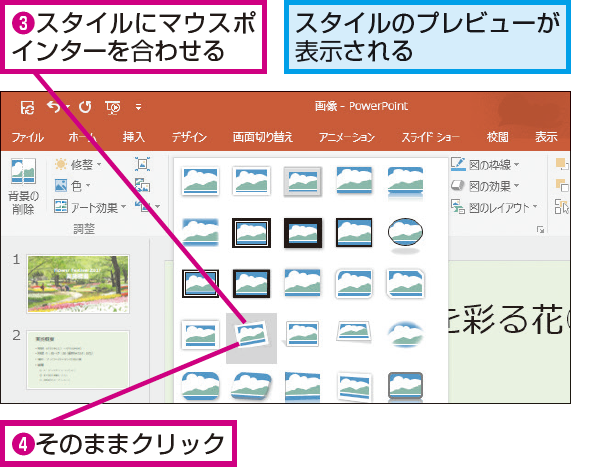Apply bevel perspective style, fifth row second
Screen dimensions: 600x467
click(x=251, y=387)
